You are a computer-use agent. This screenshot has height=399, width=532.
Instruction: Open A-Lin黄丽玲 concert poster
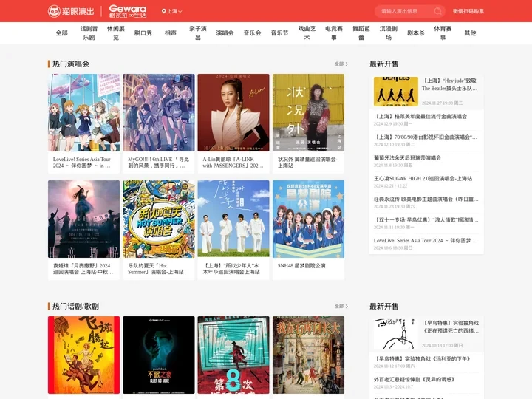click(x=233, y=112)
